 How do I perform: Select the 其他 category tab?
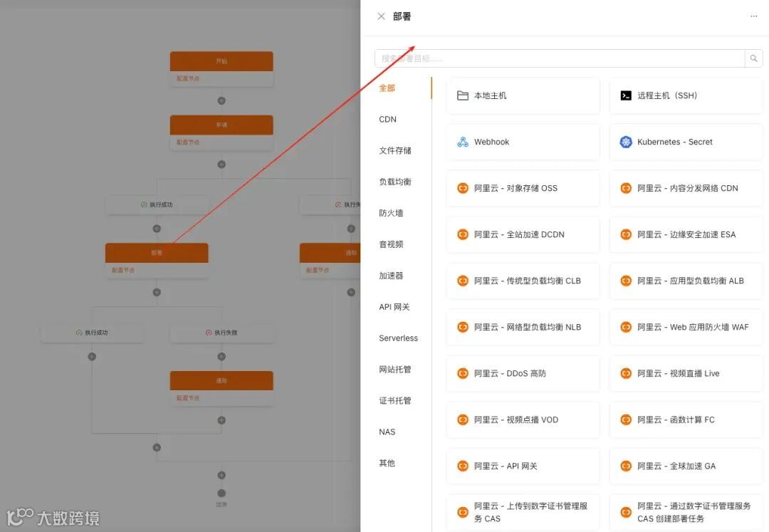pyautogui.click(x=387, y=463)
